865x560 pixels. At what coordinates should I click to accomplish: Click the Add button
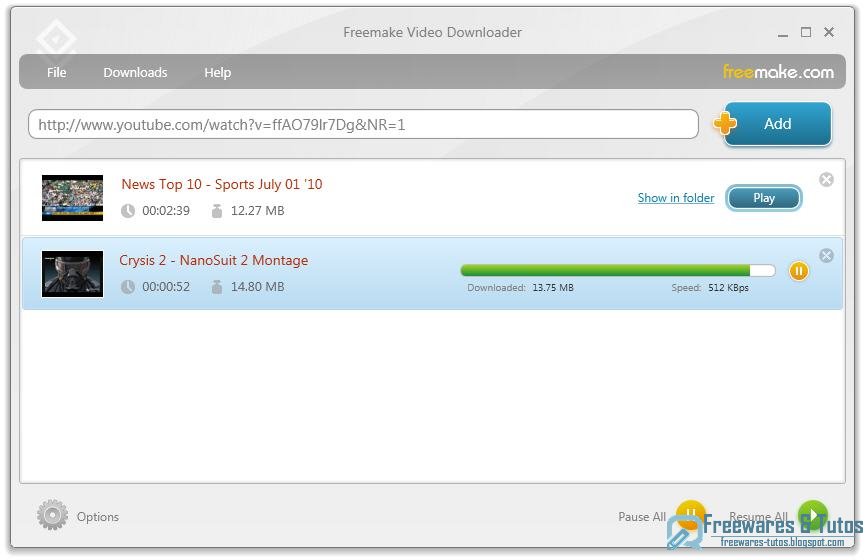point(778,124)
